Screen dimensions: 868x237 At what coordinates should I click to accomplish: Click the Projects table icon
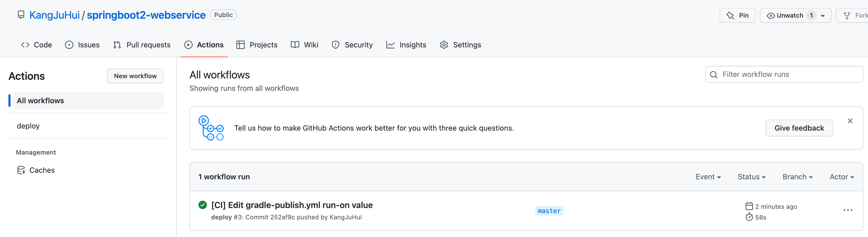point(240,45)
